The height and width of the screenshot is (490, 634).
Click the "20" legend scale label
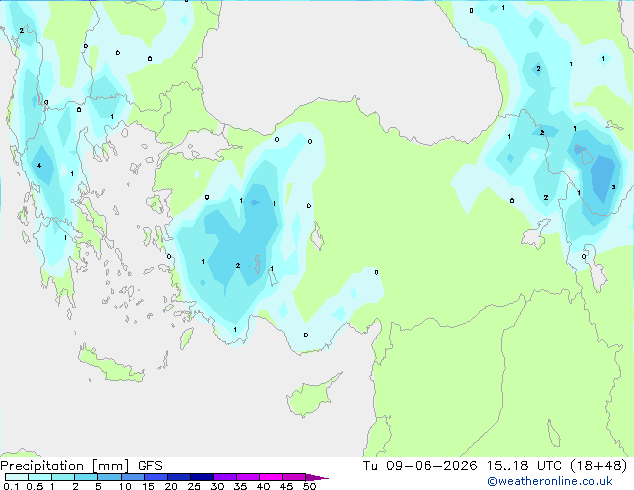coord(171,486)
